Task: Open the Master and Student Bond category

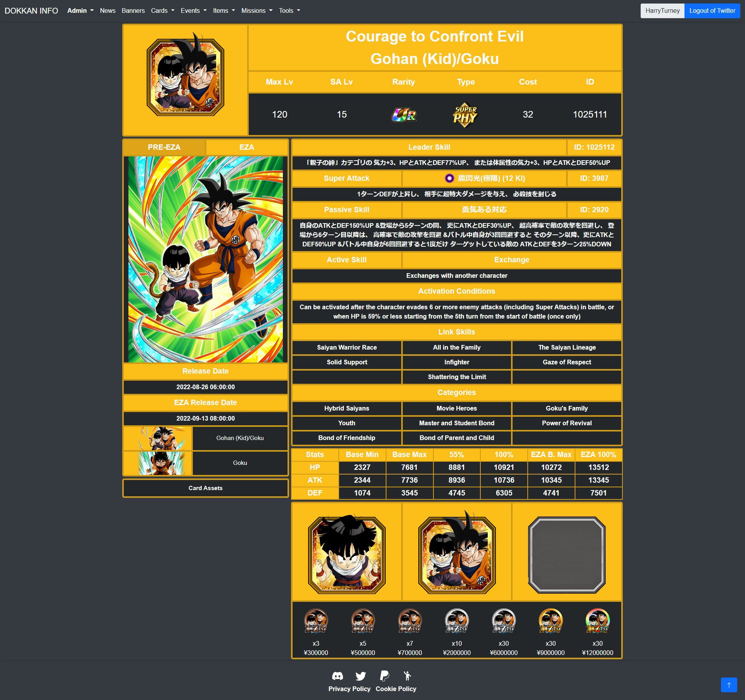Action: (457, 423)
